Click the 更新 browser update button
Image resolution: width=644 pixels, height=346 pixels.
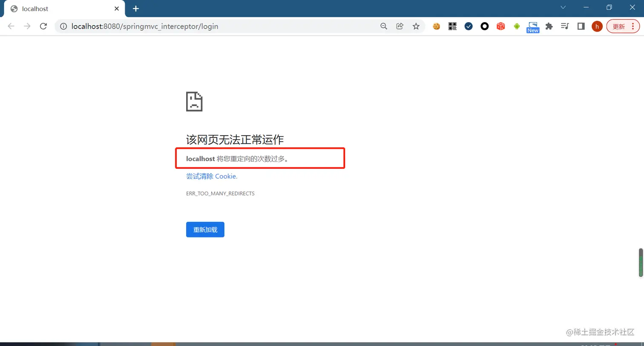pos(623,26)
